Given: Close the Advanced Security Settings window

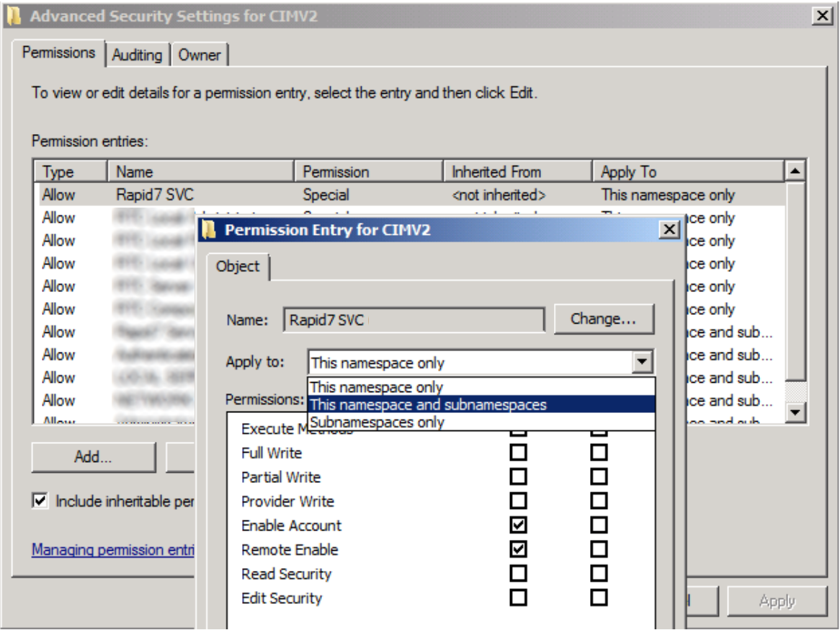Looking at the screenshot, I should [822, 16].
